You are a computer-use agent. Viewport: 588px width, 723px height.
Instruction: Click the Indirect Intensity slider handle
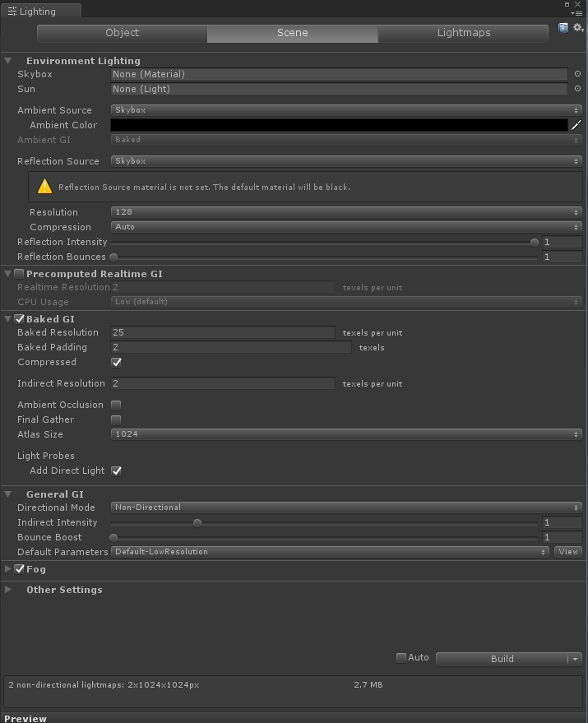click(x=197, y=523)
